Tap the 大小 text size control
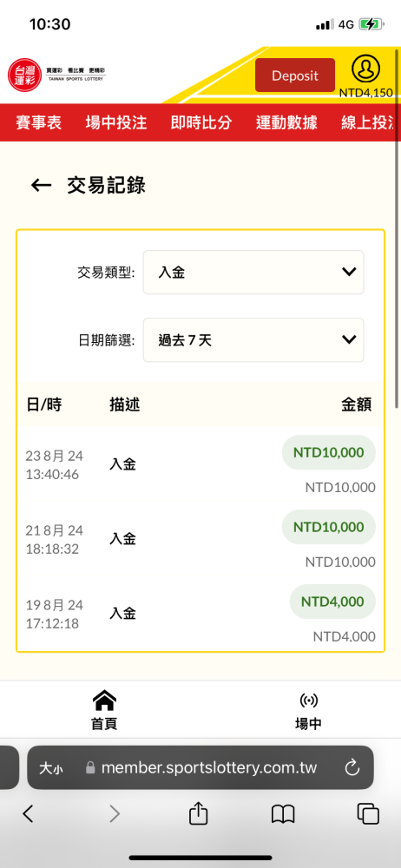Image resolution: width=401 pixels, height=868 pixels. (51, 768)
